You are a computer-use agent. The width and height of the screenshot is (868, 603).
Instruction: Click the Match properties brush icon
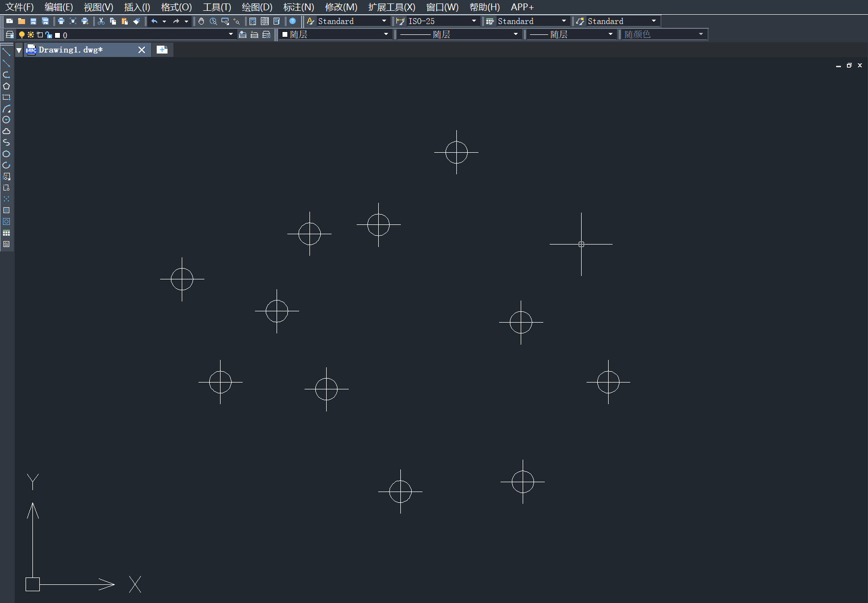click(137, 21)
